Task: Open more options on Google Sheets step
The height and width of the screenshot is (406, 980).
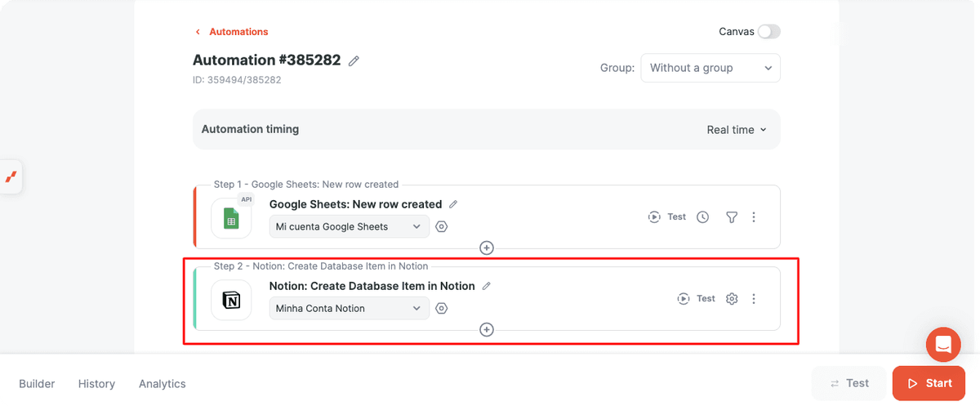Action: 754,217
